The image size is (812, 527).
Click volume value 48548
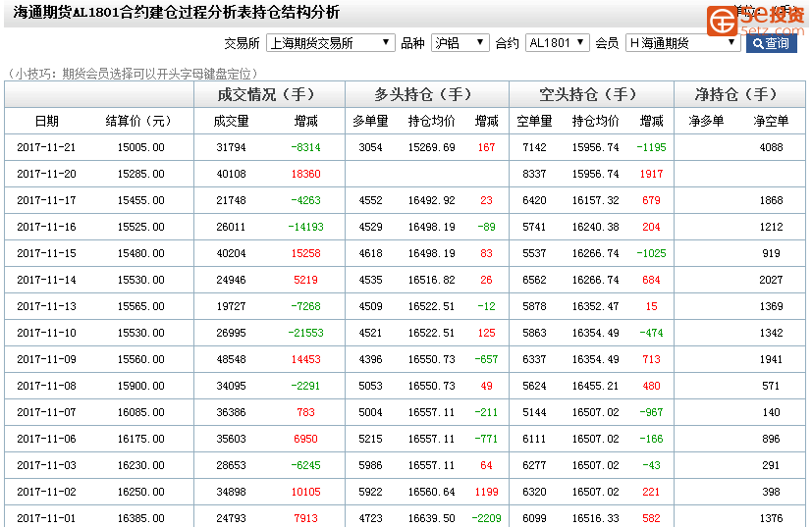231,359
